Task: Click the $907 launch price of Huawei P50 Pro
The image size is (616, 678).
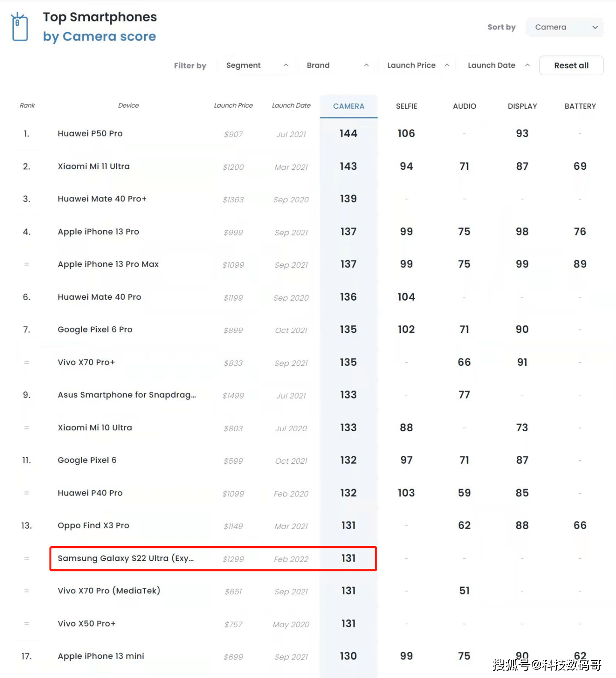Action: [x=233, y=134]
